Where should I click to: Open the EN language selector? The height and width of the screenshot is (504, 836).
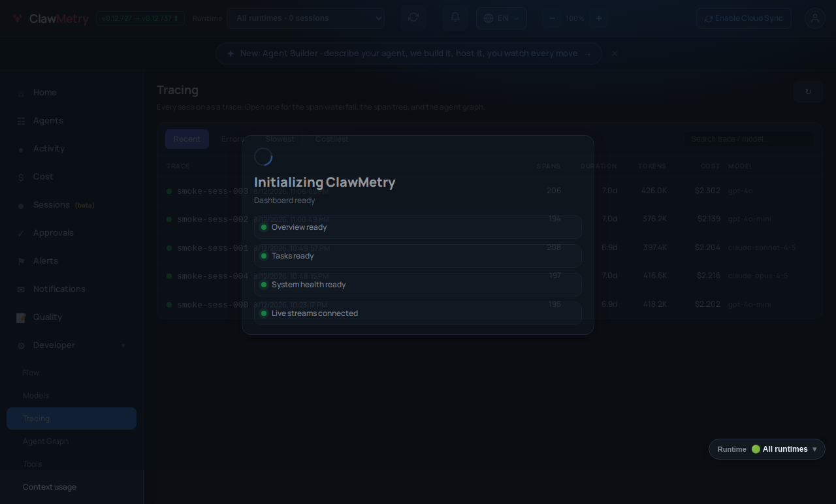pyautogui.click(x=502, y=18)
